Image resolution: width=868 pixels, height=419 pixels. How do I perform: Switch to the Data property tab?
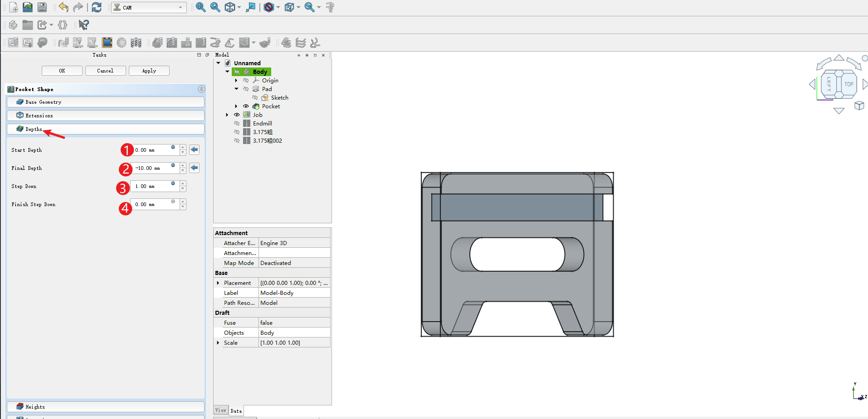click(x=236, y=411)
